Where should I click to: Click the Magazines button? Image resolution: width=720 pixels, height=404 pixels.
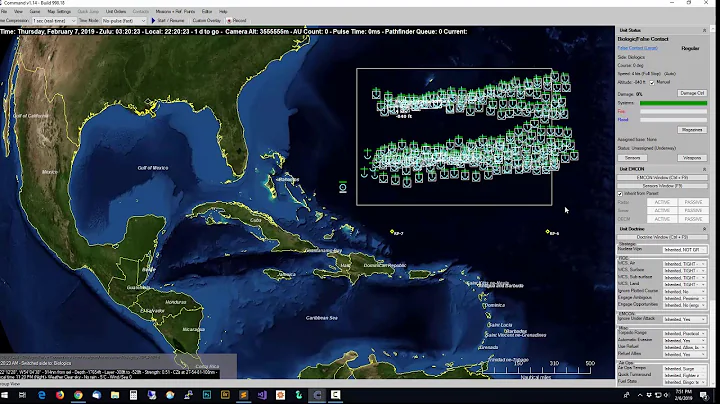coord(692,130)
